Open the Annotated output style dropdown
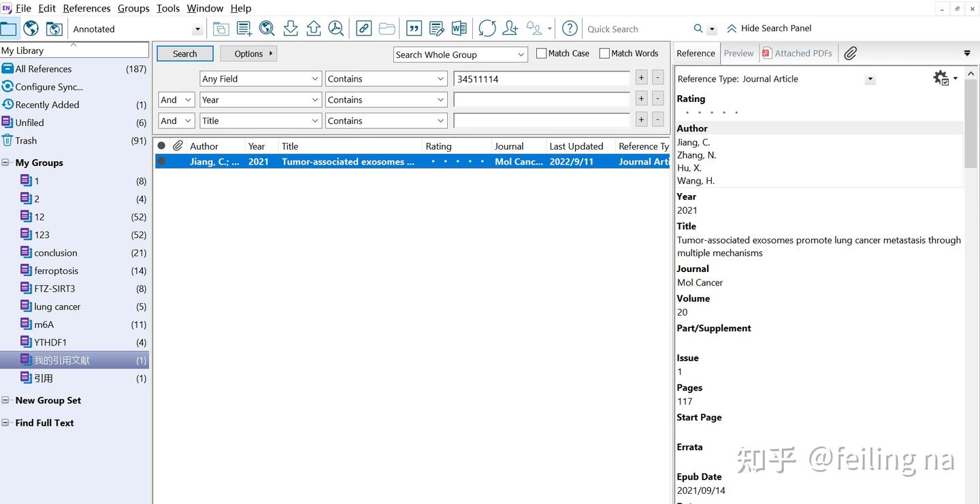The image size is (980, 504). [197, 29]
